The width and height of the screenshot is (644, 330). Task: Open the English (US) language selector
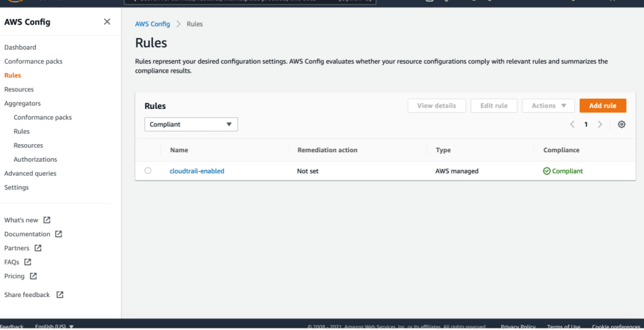tap(54, 327)
